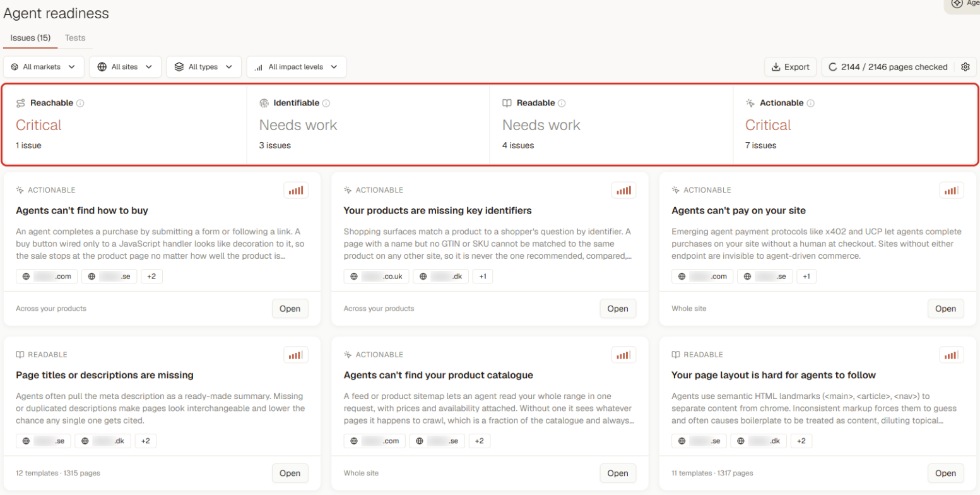Open the Tests tab
This screenshot has width=980, height=495.
[75, 38]
